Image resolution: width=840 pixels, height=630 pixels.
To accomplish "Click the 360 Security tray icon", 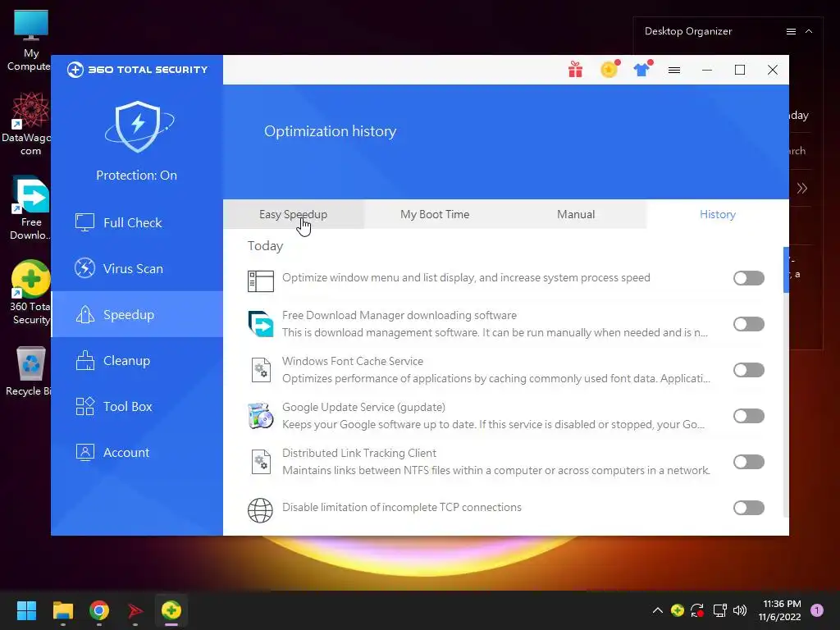I will pos(677,610).
